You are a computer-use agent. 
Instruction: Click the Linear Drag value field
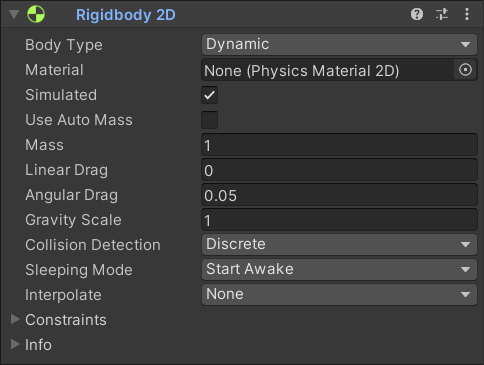coord(339,170)
